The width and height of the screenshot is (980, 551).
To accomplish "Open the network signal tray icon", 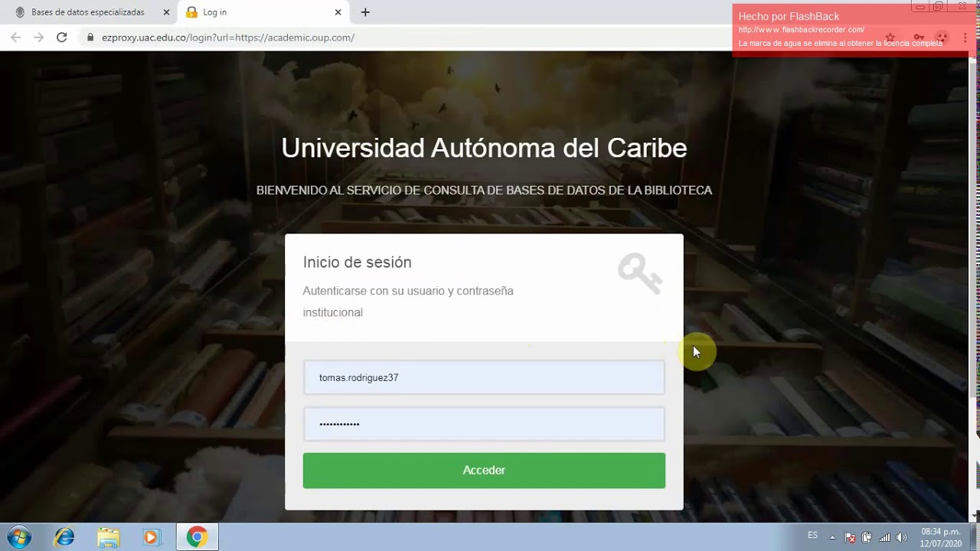I will [884, 537].
